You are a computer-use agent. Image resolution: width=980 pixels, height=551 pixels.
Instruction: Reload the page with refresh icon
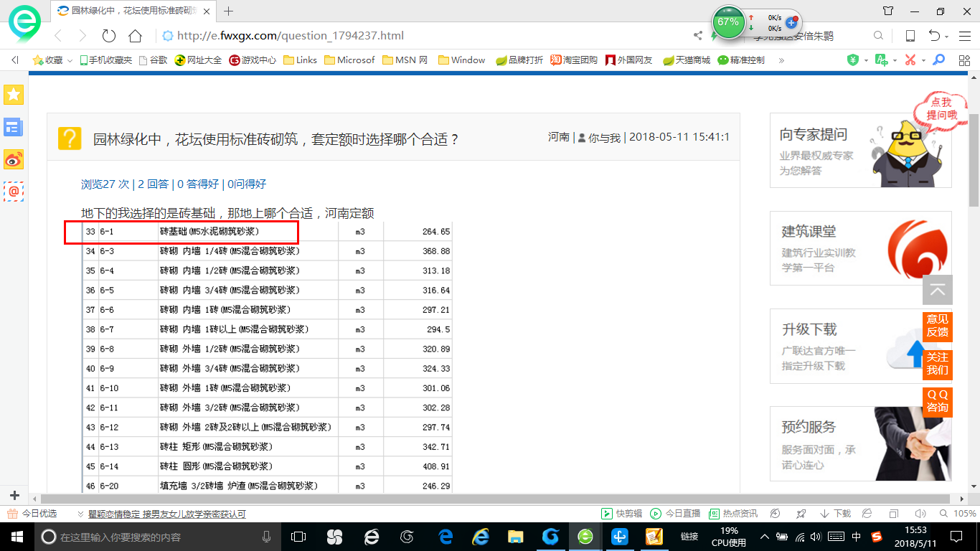pyautogui.click(x=109, y=36)
